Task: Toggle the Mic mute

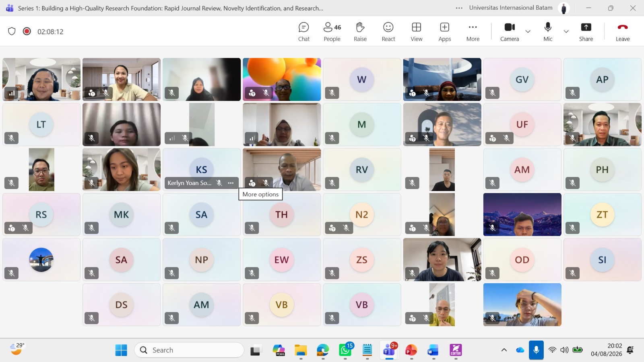Action: [548, 32]
